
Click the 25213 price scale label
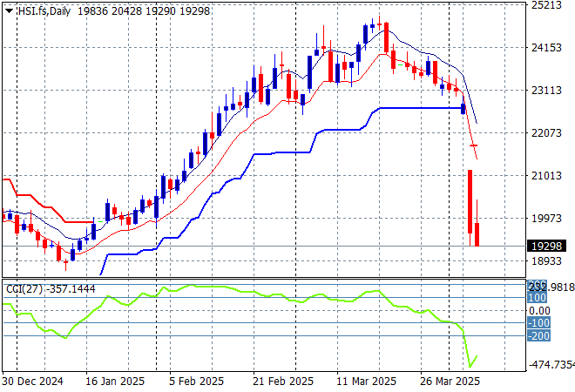(x=546, y=5)
